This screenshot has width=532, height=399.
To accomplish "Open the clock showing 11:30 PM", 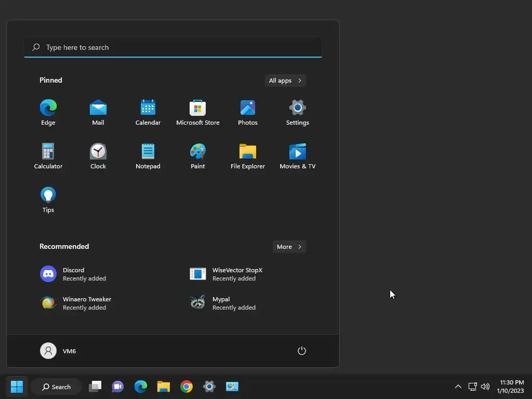I will [510, 387].
